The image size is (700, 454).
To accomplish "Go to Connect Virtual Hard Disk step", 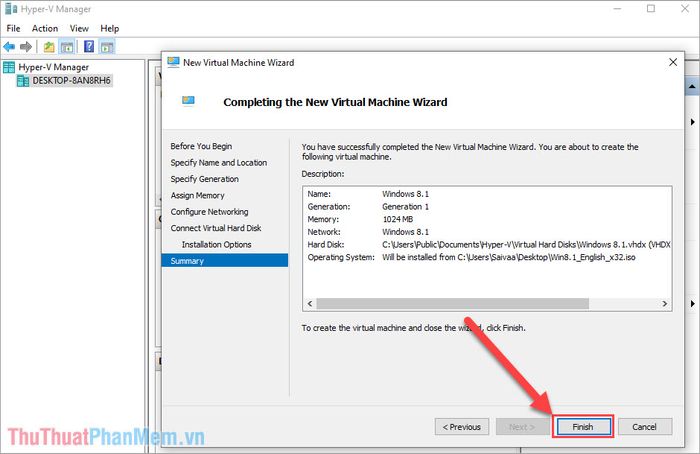I will pyautogui.click(x=216, y=228).
